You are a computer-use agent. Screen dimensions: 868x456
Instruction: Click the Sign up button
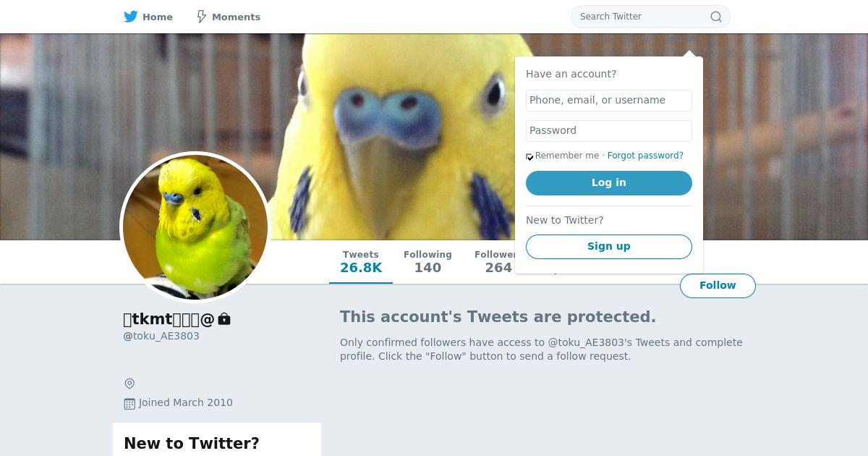tap(609, 247)
